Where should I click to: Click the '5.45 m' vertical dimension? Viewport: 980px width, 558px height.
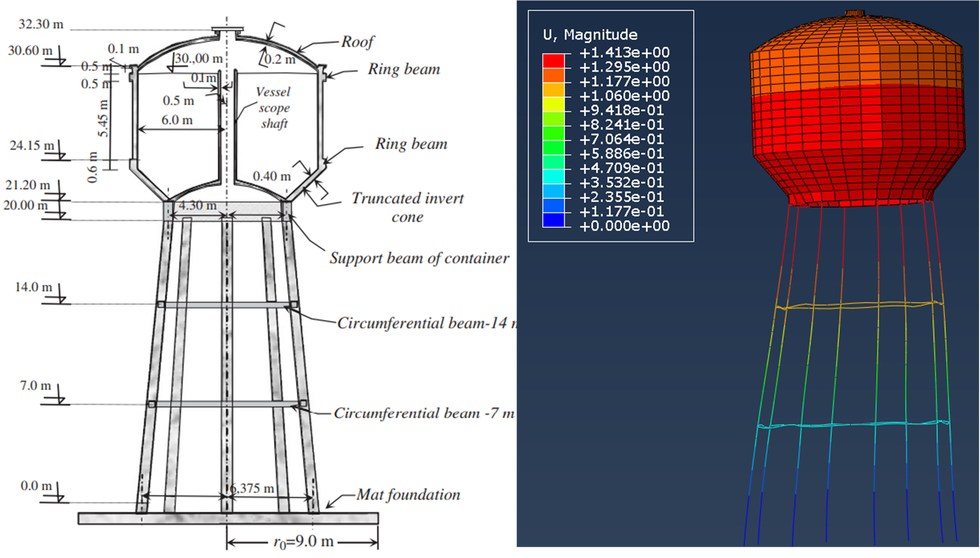pyautogui.click(x=103, y=119)
